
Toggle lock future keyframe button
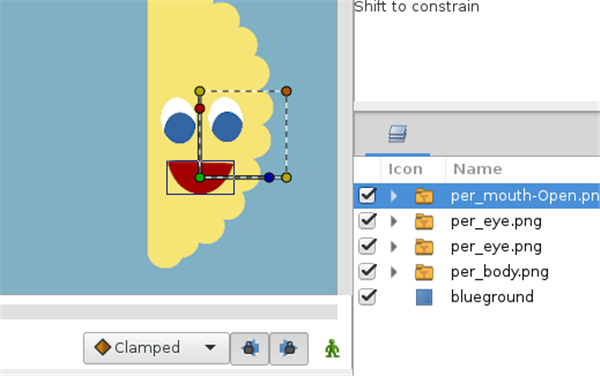tap(289, 348)
